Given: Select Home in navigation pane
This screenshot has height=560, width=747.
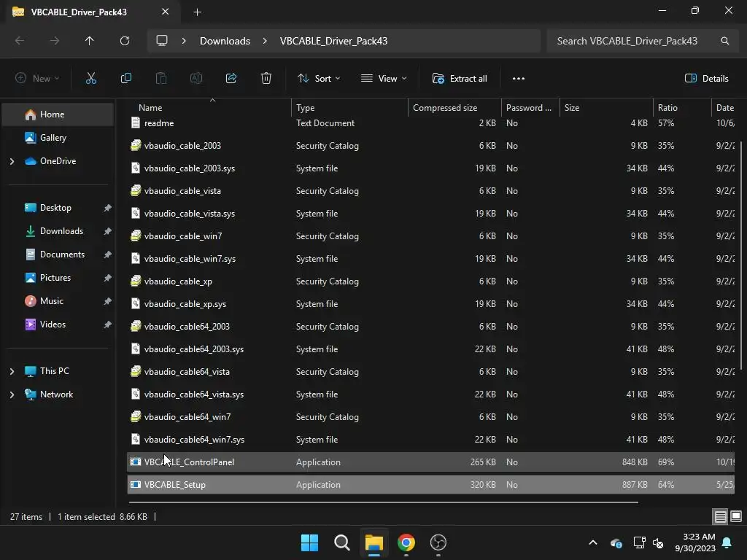Looking at the screenshot, I should (x=58, y=114).
